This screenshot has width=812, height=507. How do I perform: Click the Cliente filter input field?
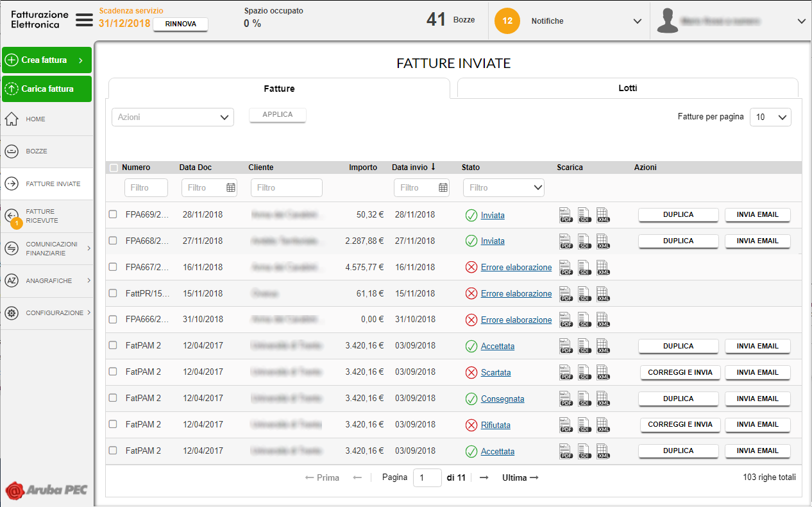tap(286, 188)
